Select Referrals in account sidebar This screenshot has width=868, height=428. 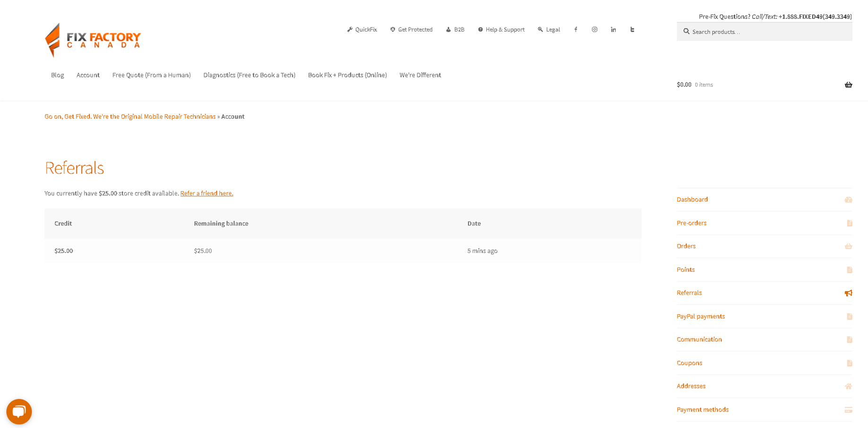click(x=689, y=293)
